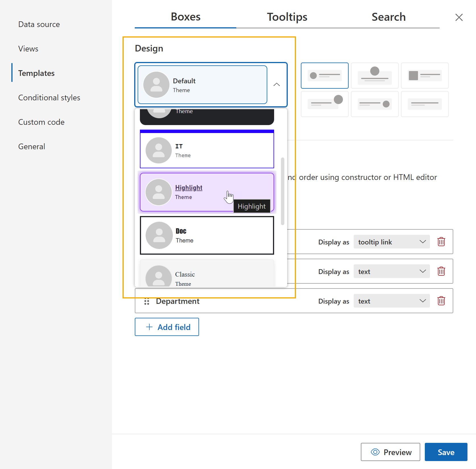Select the layout with avatar on the right
The height and width of the screenshot is (469, 476).
tap(324, 104)
